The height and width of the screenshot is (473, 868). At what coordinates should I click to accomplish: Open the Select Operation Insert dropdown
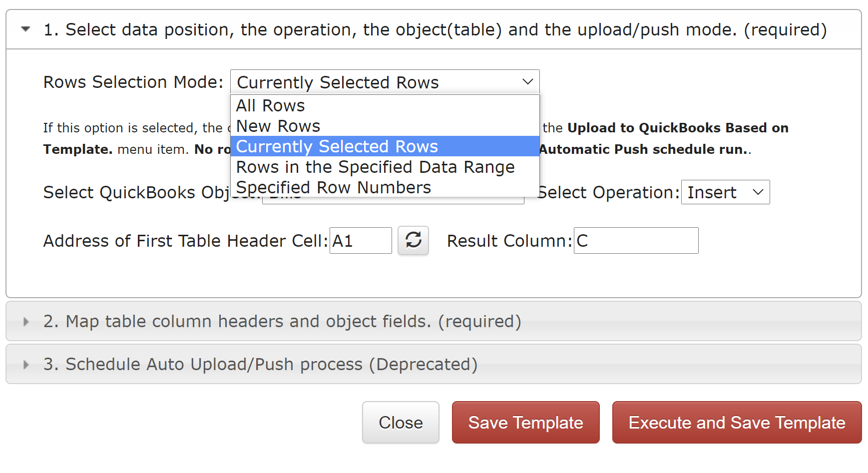(x=725, y=192)
